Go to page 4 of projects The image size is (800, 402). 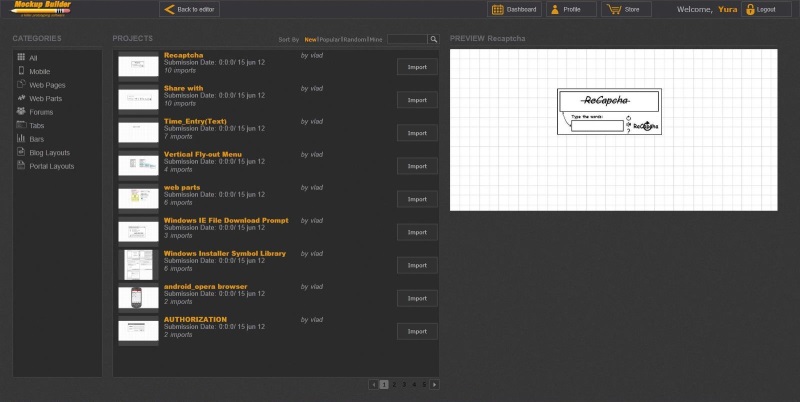coord(414,385)
